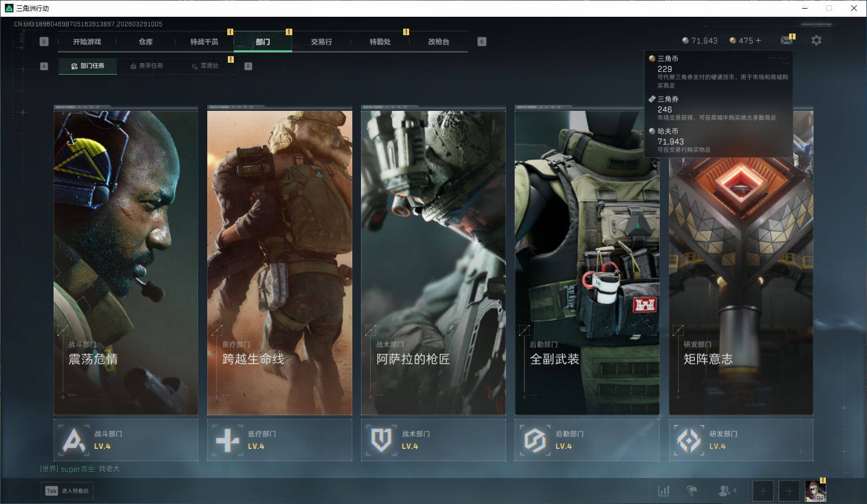Click the first empty squad slot plus
This screenshot has width=867, height=504.
[763, 491]
